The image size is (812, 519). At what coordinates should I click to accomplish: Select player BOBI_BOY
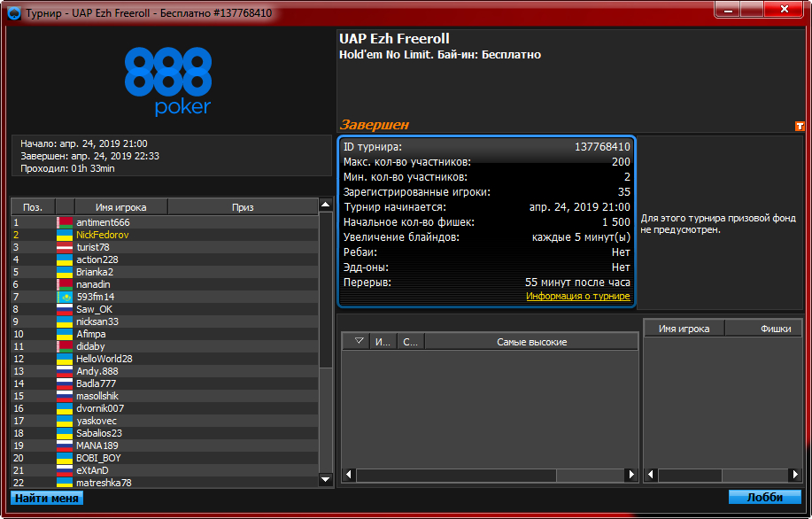[x=165, y=459]
